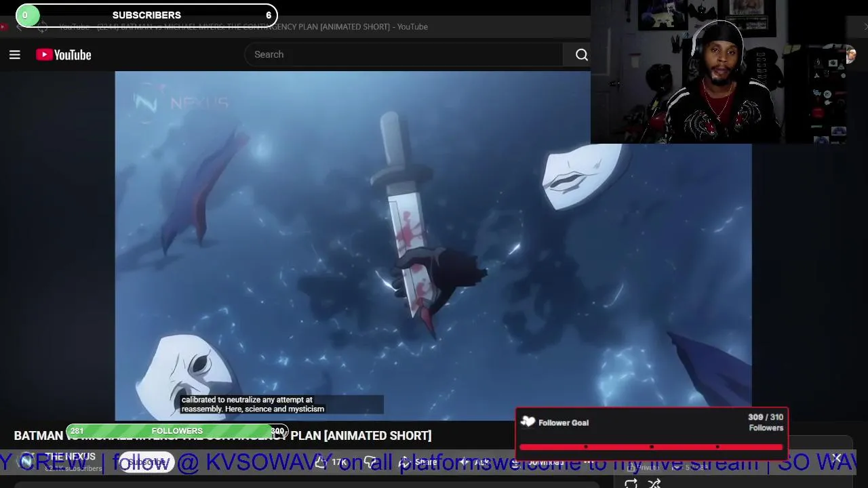The image size is (868, 488).
Task: Open THE NEXUS channel avatar
Action: tap(27, 462)
